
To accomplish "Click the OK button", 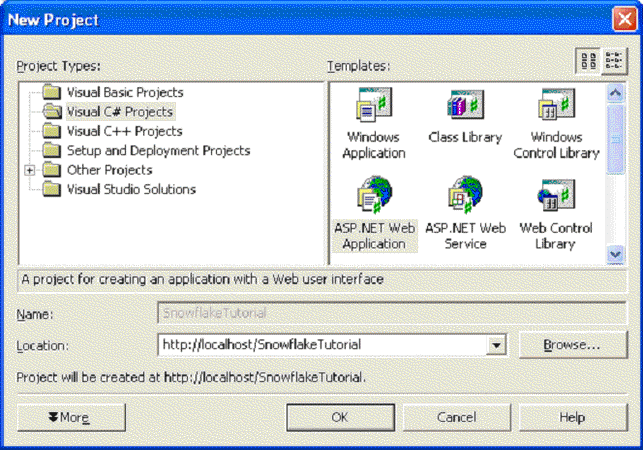I will pyautogui.click(x=340, y=417).
